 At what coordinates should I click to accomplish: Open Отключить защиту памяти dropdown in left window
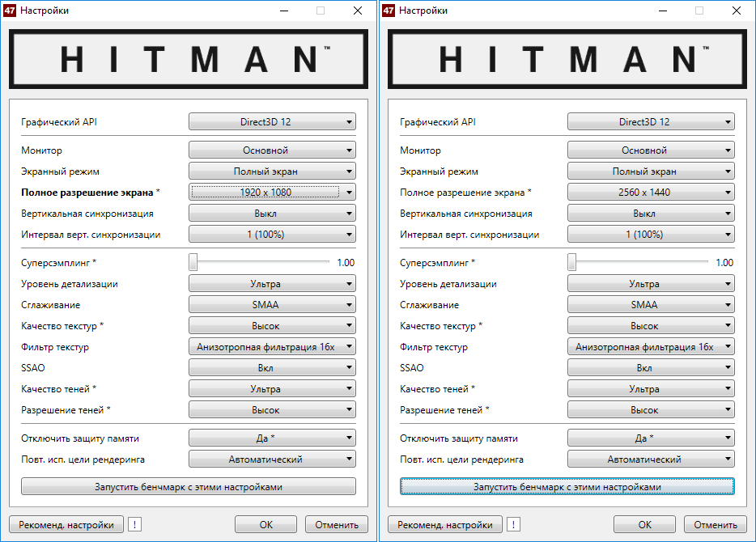[x=273, y=438]
